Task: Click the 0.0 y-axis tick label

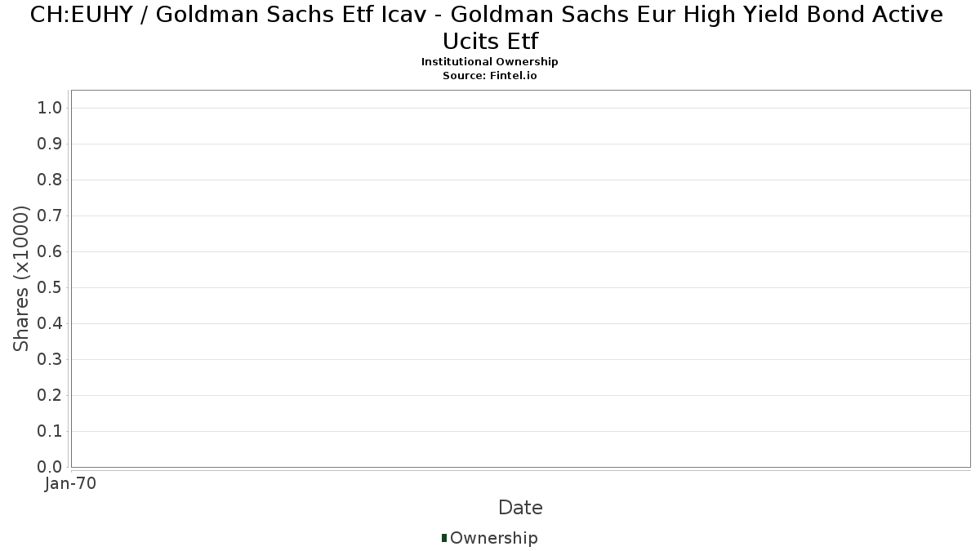Action: (51, 467)
